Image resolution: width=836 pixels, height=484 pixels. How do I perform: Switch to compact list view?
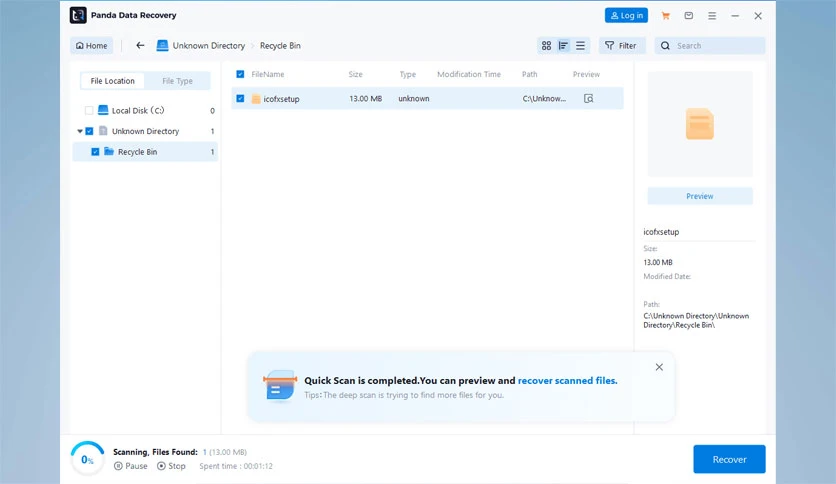tap(580, 46)
